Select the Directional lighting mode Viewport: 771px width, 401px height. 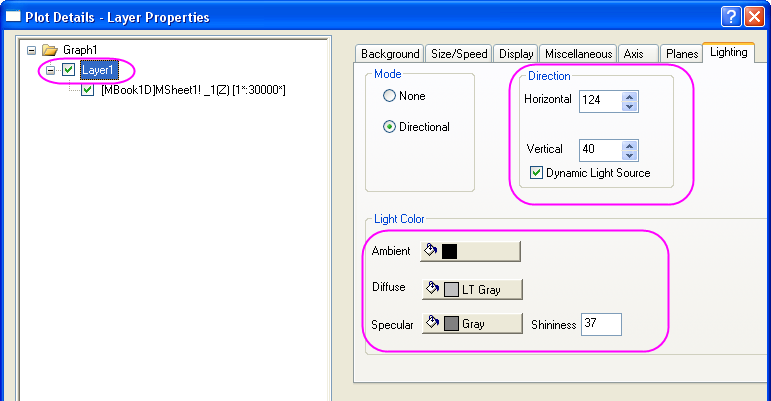390,127
